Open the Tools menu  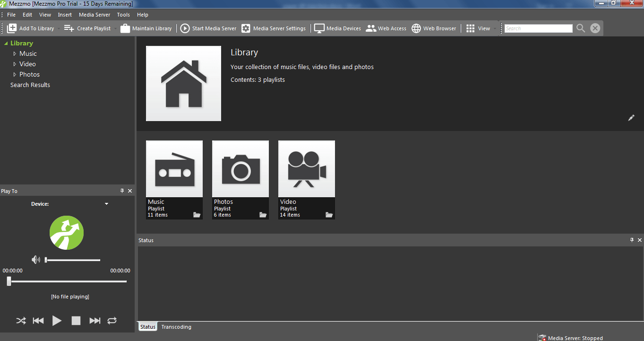click(x=123, y=15)
